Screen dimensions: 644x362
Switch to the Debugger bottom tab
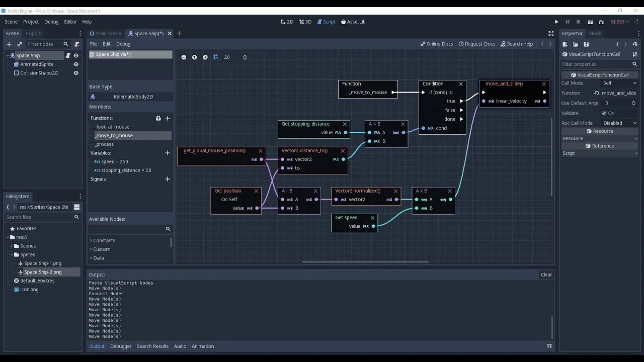121,346
